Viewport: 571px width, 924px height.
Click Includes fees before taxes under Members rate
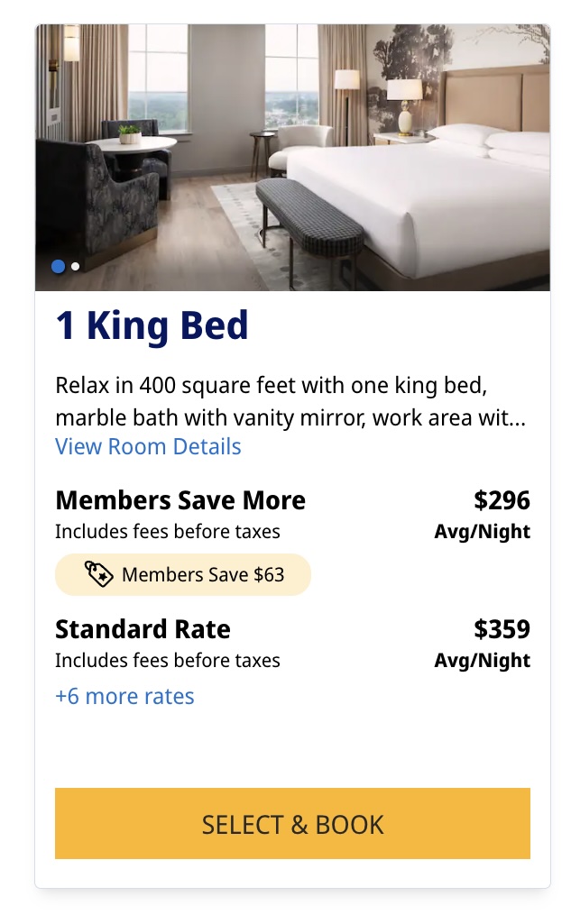pyautogui.click(x=158, y=532)
